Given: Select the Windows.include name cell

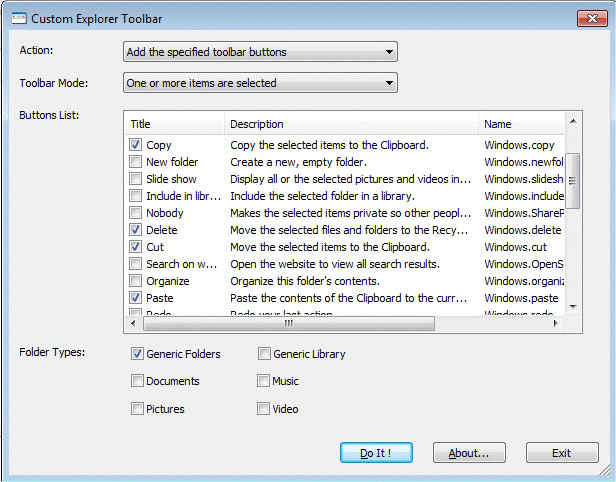Looking at the screenshot, I should tap(524, 196).
